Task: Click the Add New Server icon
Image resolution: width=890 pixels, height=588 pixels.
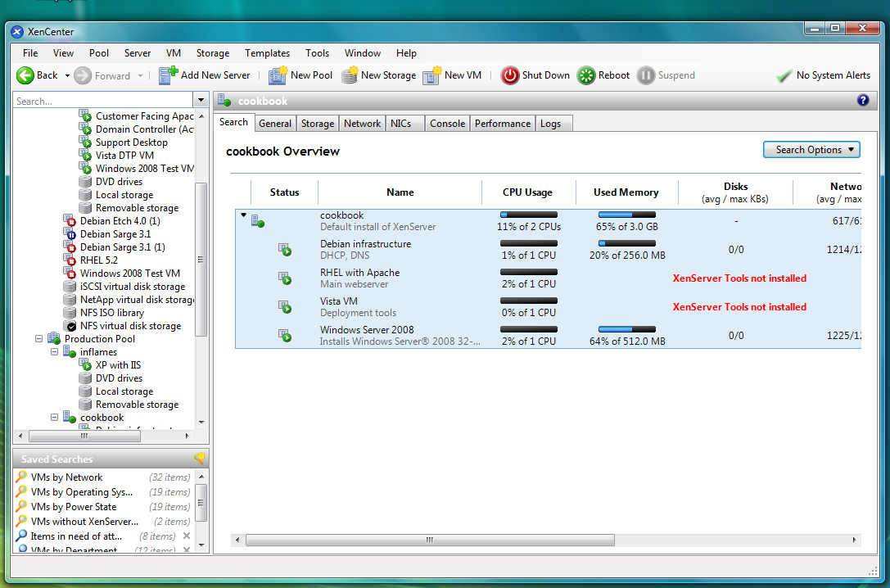Action: coord(168,75)
